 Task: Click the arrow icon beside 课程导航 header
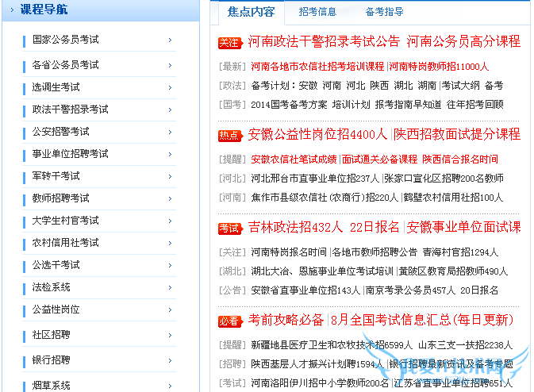[x=12, y=10]
